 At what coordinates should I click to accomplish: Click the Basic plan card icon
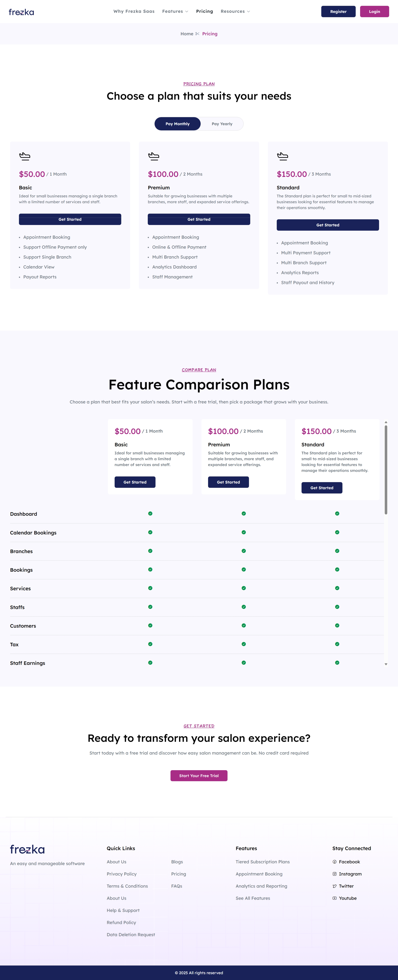25,156
